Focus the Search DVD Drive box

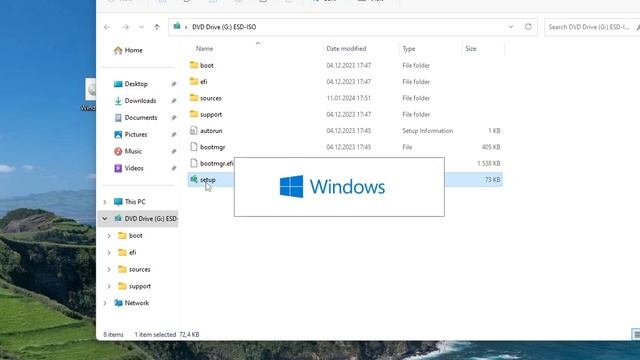click(x=593, y=27)
